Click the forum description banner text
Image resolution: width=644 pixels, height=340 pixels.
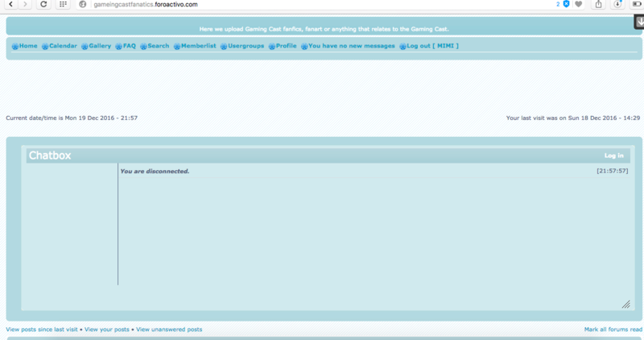(324, 29)
